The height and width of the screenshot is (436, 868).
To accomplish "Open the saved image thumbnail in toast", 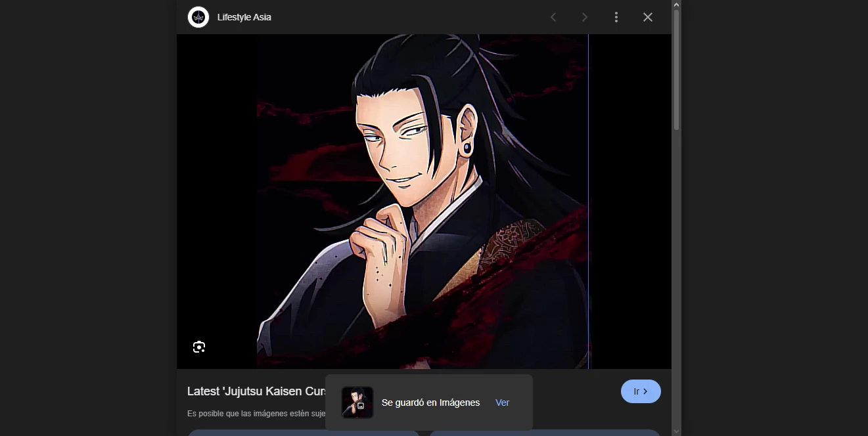I will point(357,403).
